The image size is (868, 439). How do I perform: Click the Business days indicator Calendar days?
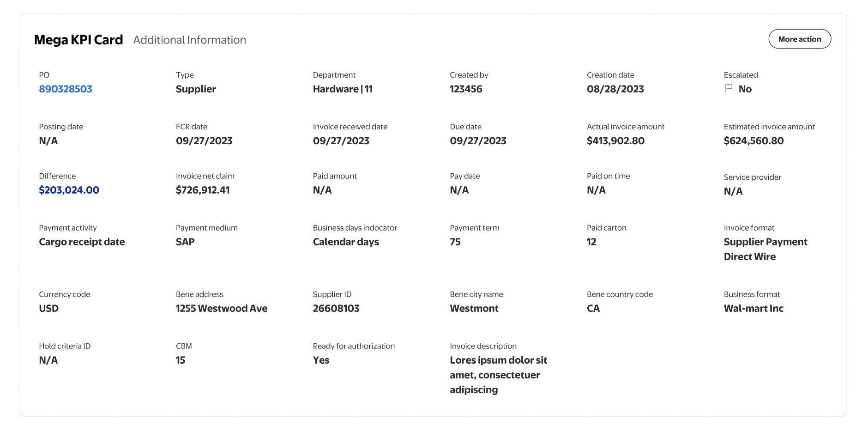click(345, 242)
